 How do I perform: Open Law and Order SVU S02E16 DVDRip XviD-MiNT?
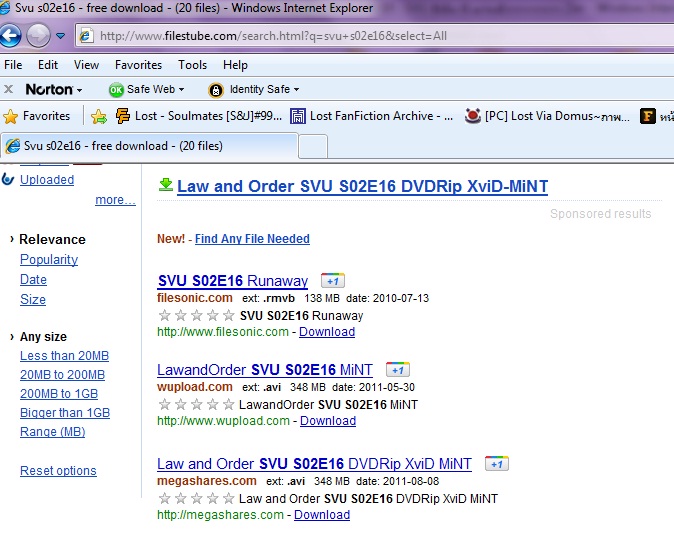[362, 187]
